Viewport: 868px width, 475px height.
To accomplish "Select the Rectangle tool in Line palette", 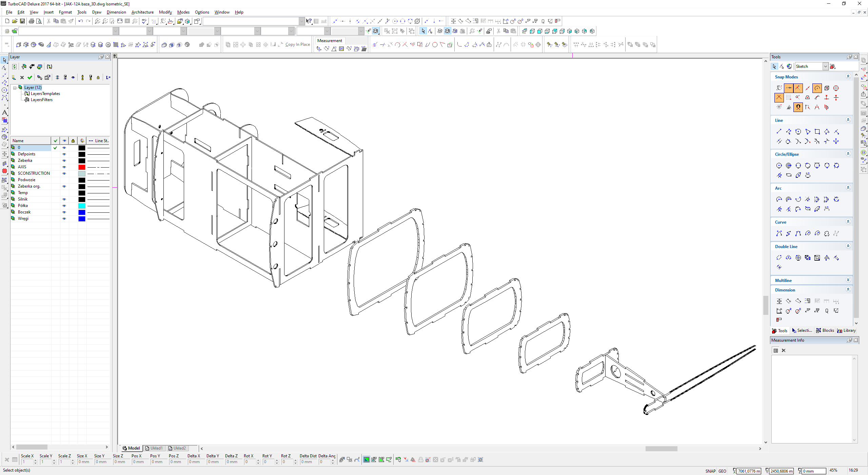I will [817, 132].
